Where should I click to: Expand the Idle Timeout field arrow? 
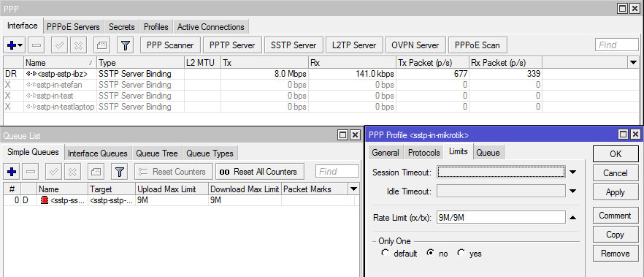pos(572,191)
